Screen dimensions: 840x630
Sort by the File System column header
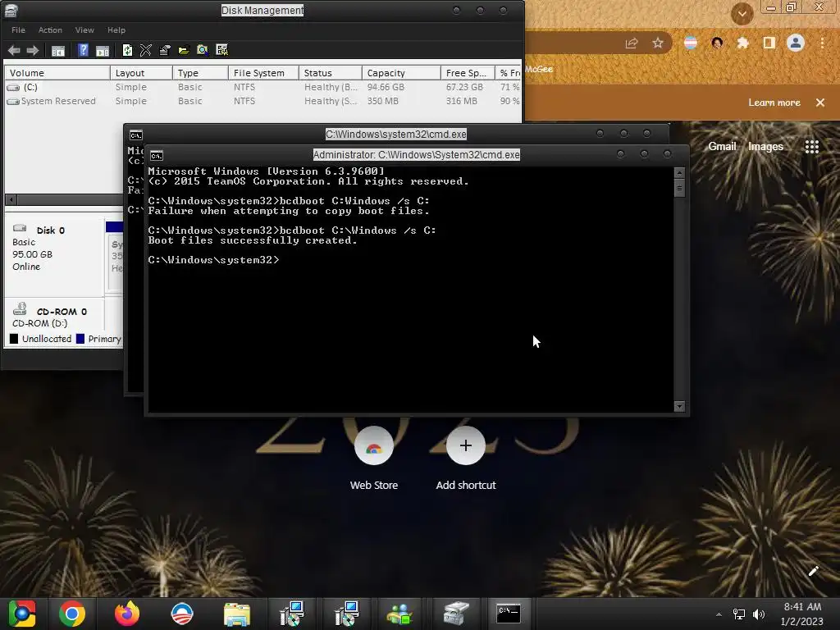click(263, 73)
